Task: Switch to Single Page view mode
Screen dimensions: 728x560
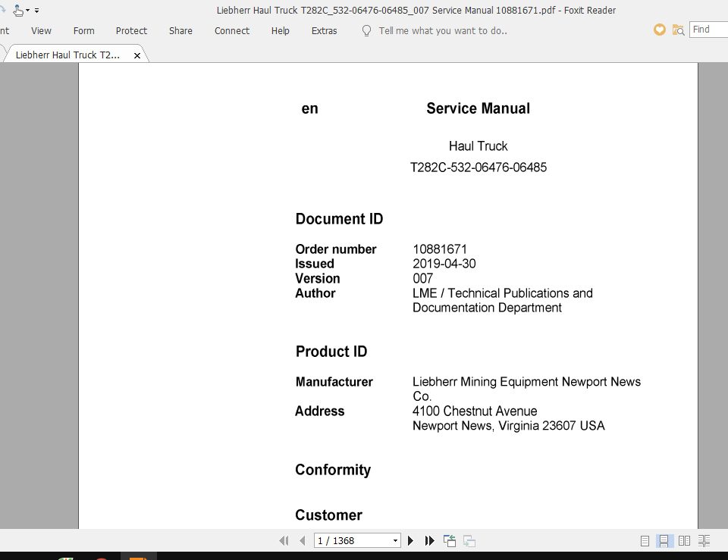Action: (645, 540)
